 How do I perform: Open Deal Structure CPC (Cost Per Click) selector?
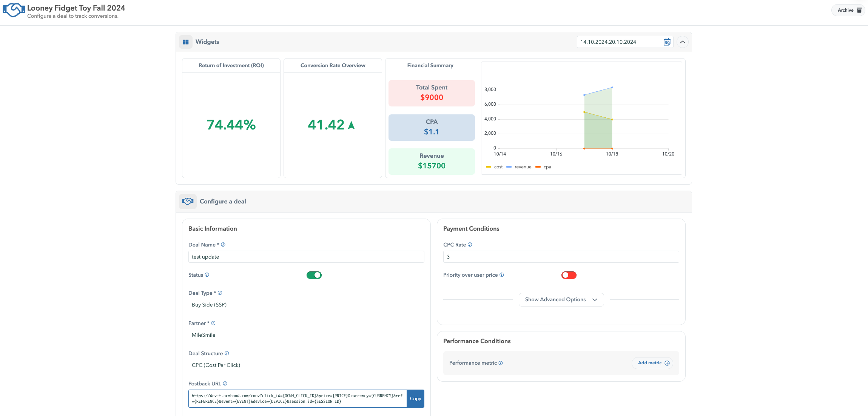coord(306,365)
